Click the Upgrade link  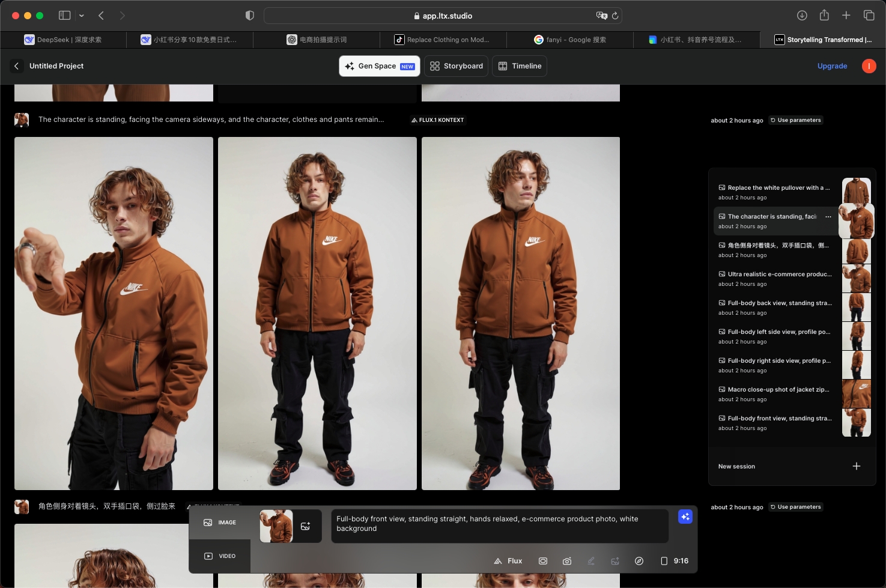coord(832,66)
